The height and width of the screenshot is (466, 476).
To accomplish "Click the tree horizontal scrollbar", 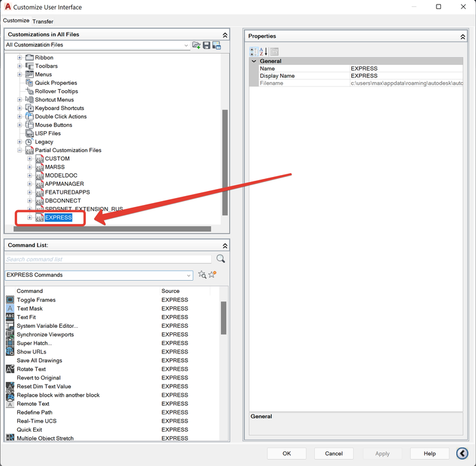I will [x=112, y=229].
